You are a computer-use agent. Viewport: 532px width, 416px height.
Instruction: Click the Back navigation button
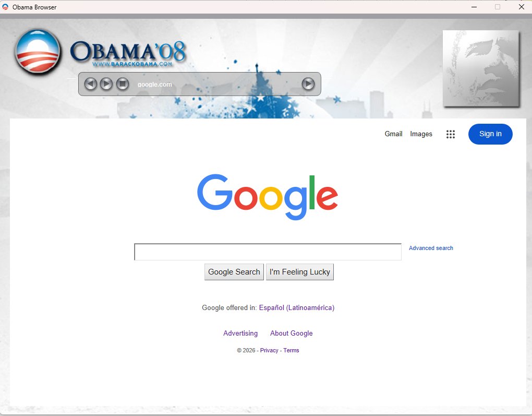91,84
